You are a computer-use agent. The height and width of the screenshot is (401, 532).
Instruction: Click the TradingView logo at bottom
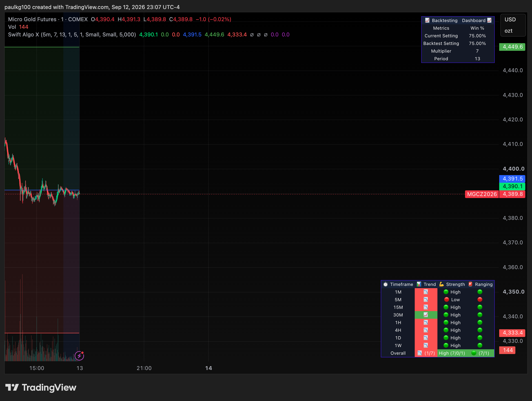pyautogui.click(x=41, y=388)
